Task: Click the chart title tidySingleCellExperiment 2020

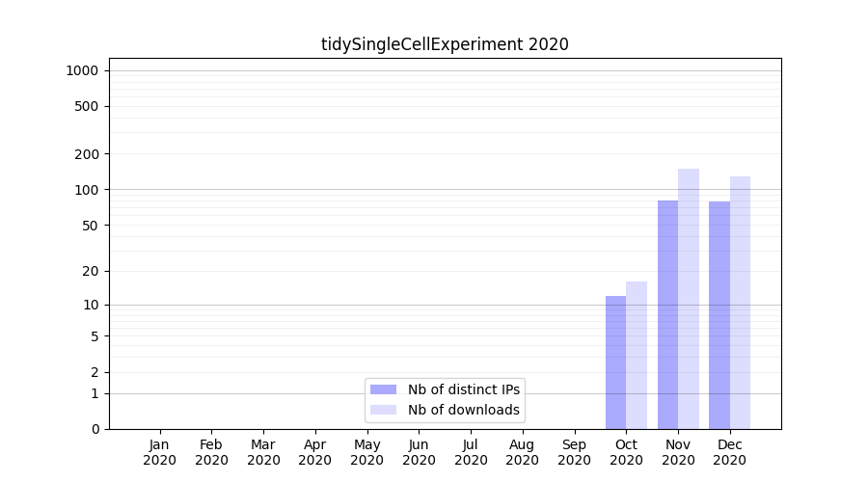Action: [x=445, y=44]
